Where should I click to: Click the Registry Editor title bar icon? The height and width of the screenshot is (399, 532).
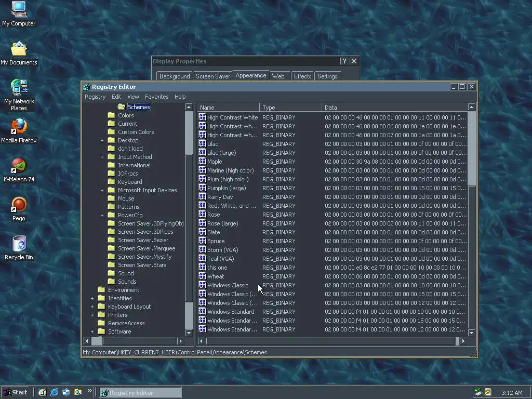[87, 87]
